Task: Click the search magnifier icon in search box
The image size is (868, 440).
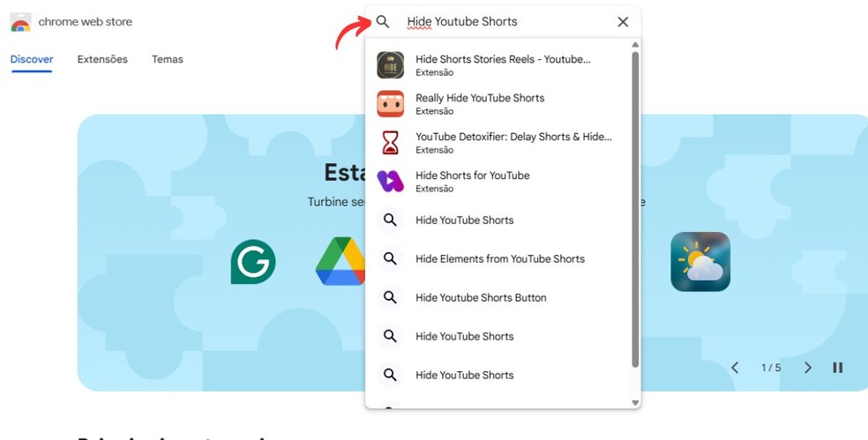Action: pyautogui.click(x=383, y=21)
